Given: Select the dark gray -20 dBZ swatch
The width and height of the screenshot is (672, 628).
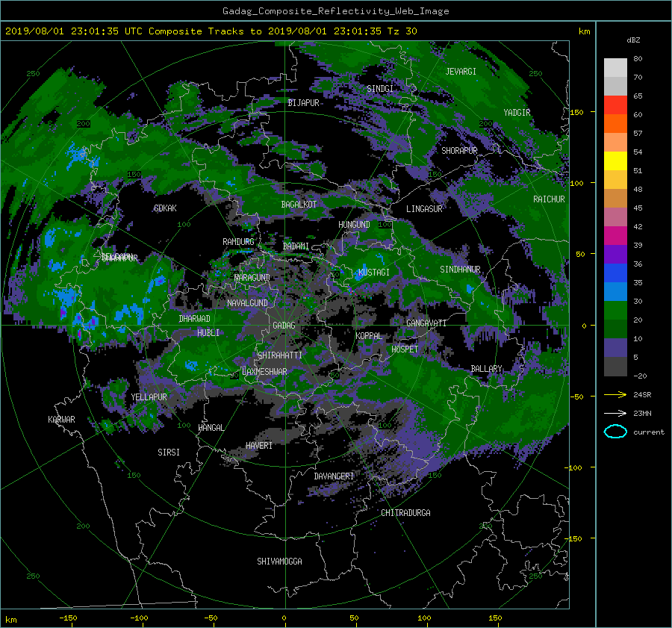Looking at the screenshot, I should pyautogui.click(x=615, y=367).
